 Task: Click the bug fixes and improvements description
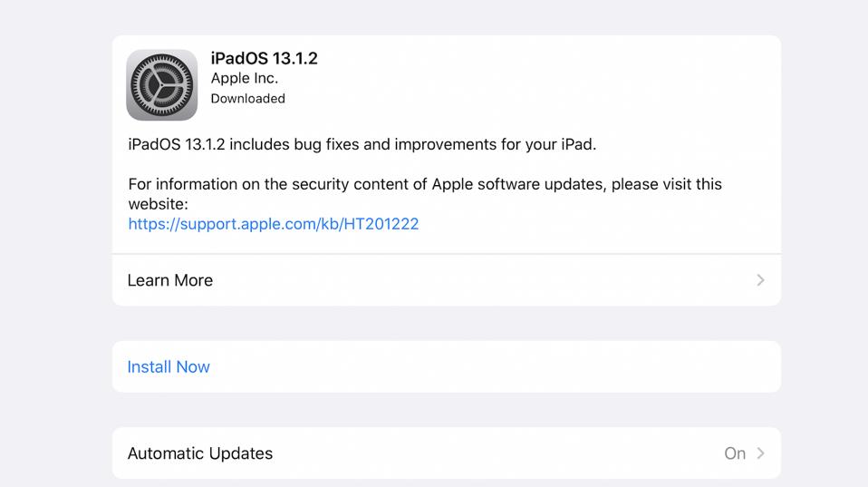(x=362, y=144)
